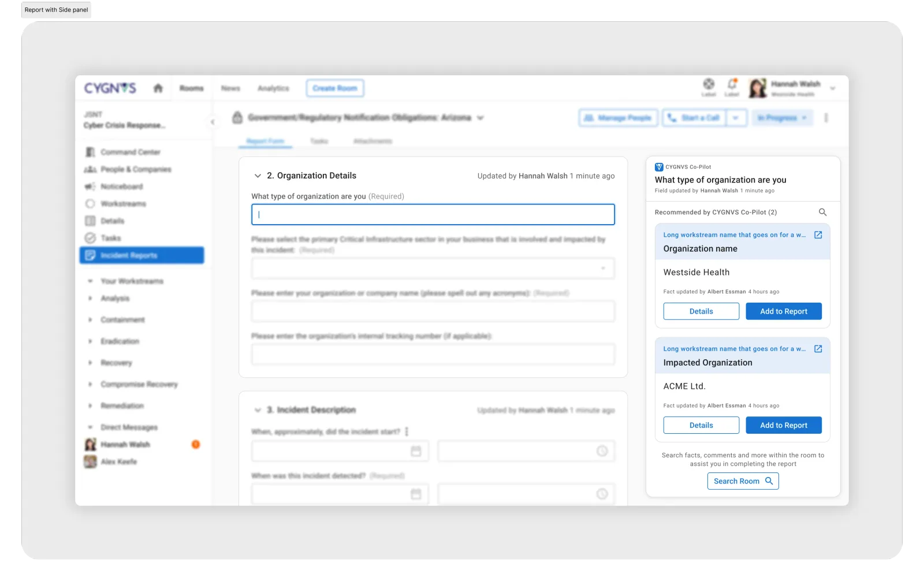Open the News menu item
This screenshot has height=581, width=924.
(230, 88)
